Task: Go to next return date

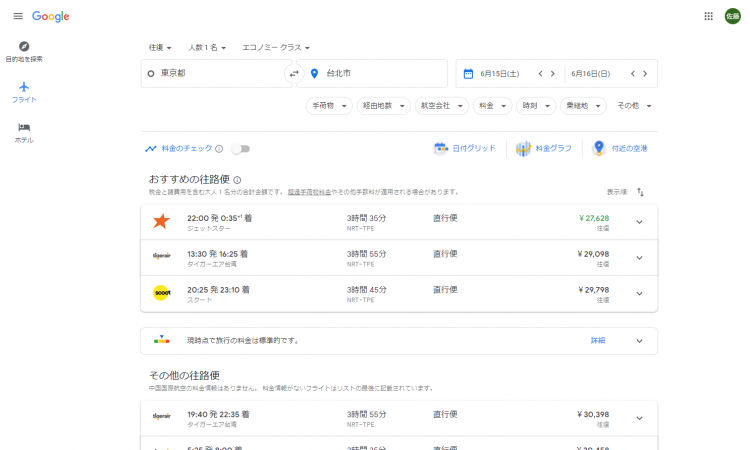Action: [x=645, y=74]
